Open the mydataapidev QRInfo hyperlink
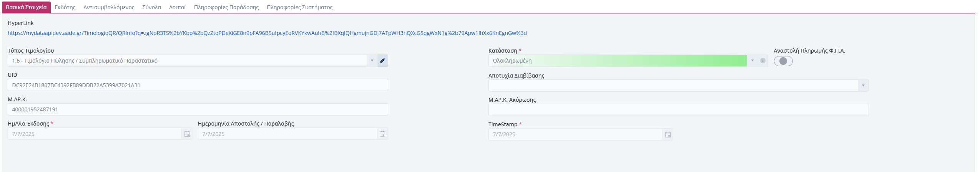 tap(267, 33)
